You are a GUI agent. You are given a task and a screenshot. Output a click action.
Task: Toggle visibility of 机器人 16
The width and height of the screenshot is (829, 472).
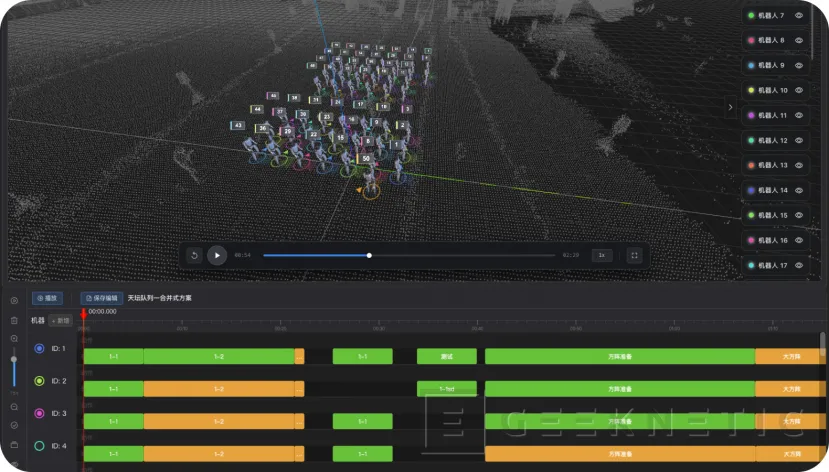click(799, 240)
